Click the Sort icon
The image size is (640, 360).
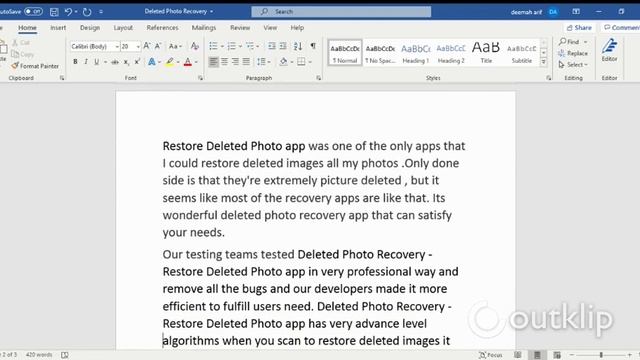298,46
